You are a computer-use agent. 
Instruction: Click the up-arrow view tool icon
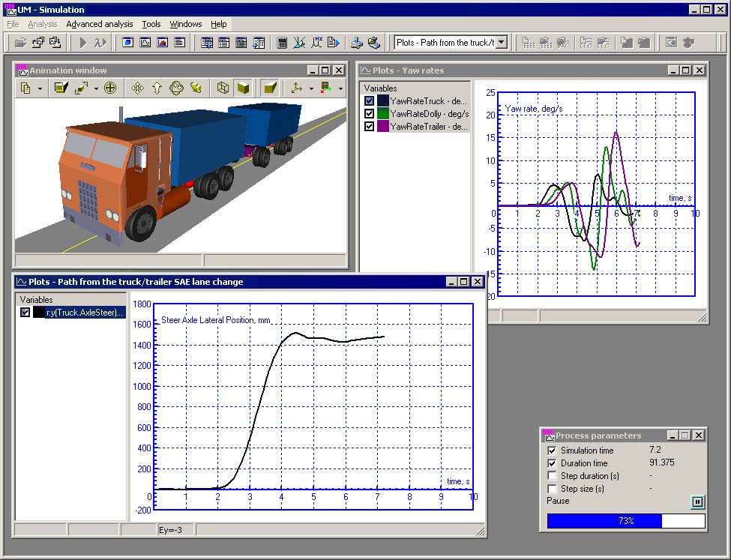pos(157,88)
